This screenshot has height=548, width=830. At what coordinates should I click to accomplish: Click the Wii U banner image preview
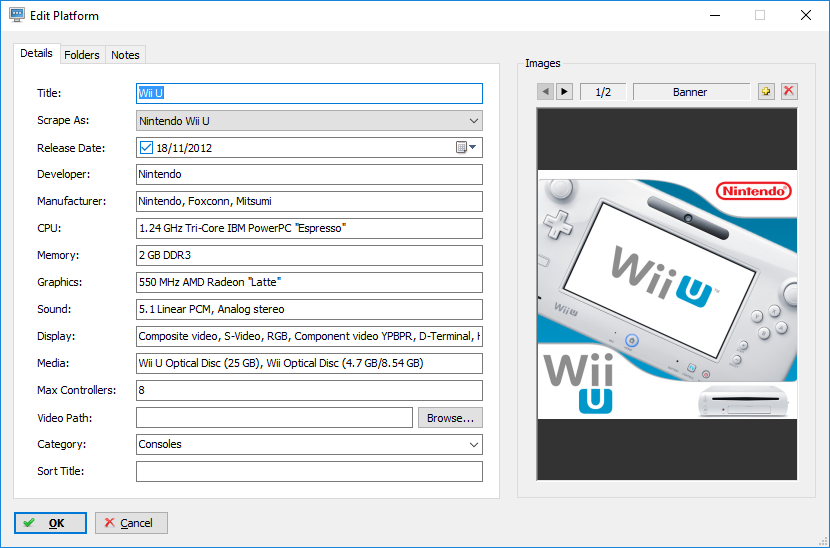pyautogui.click(x=667, y=294)
